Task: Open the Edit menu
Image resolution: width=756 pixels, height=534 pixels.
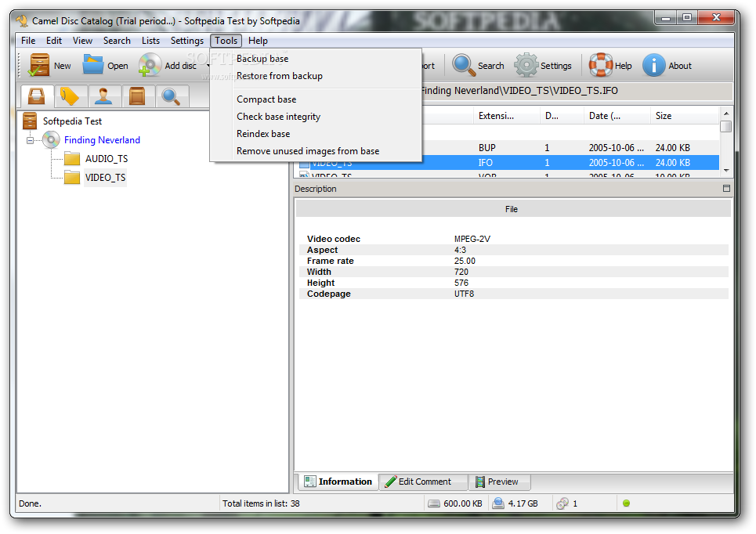Action: [54, 41]
